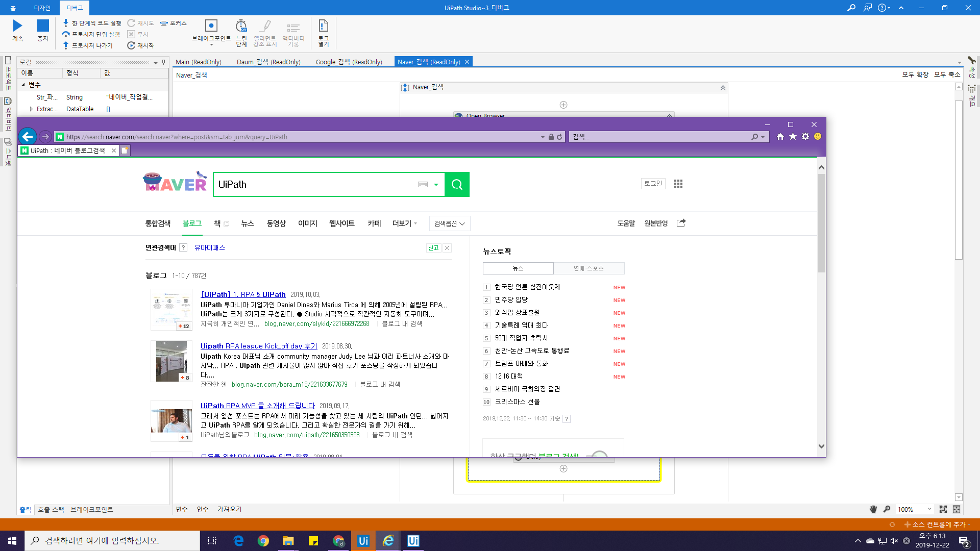980x551 pixels.
Task: Click the fit-to-screen icon near zoom
Action: click(943, 509)
